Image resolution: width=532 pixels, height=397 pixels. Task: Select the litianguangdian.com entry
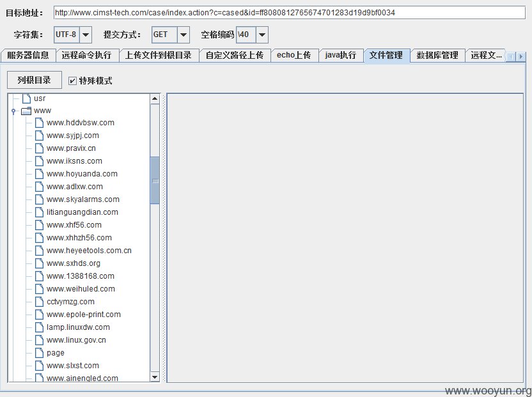pyautogui.click(x=82, y=212)
